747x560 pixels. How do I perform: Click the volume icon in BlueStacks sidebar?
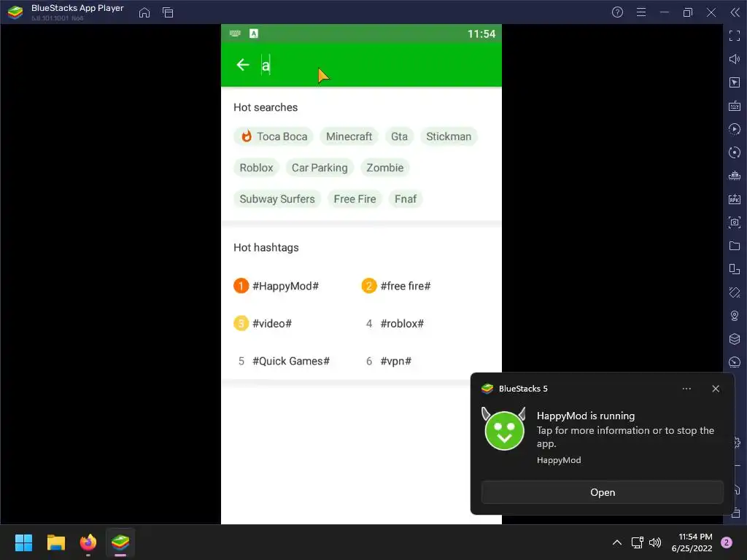[735, 59]
